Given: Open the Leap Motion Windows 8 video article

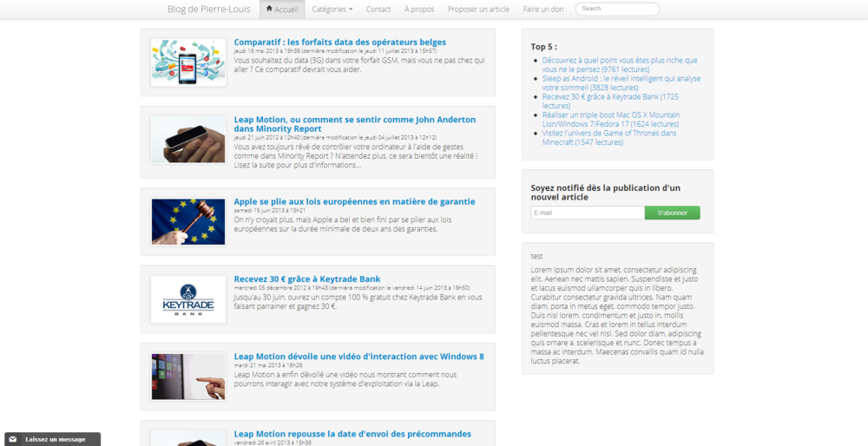Looking at the screenshot, I should tap(358, 357).
